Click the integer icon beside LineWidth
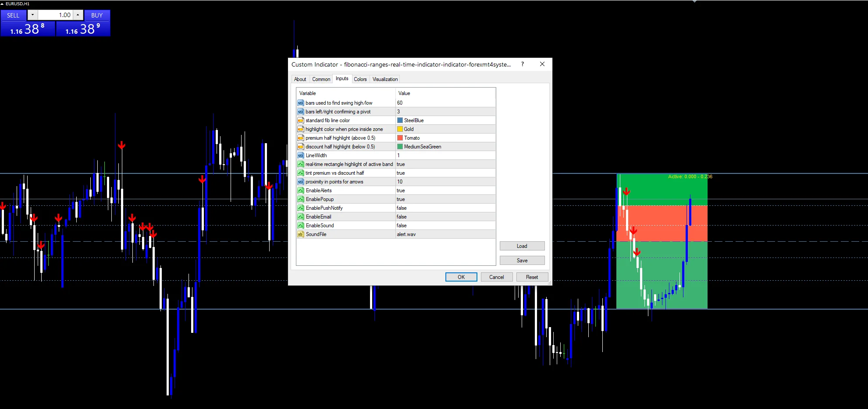Screen dimensions: 868x409 pyautogui.click(x=300, y=155)
